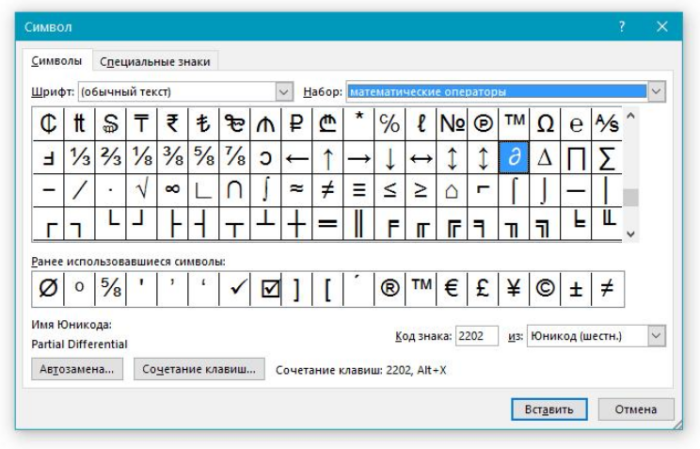The height and width of the screenshot is (449, 700).
Task: Click the symbol grid scrollbar thumb
Action: (630, 198)
